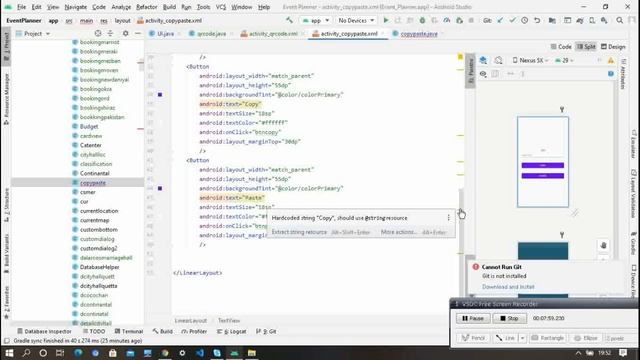Open taskbar search magnifier

pyautogui.click(x=26, y=353)
